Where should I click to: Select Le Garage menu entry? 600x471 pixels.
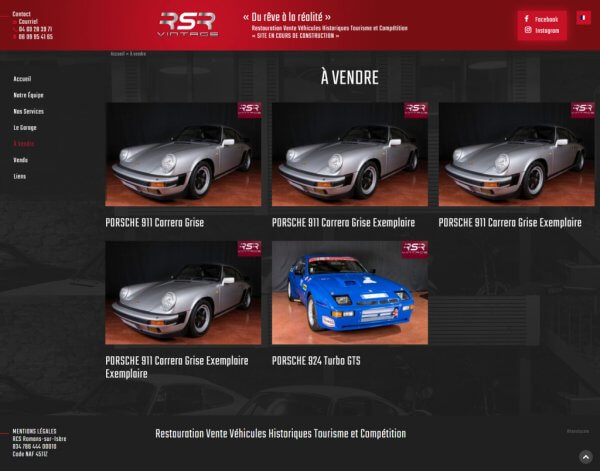[25, 128]
